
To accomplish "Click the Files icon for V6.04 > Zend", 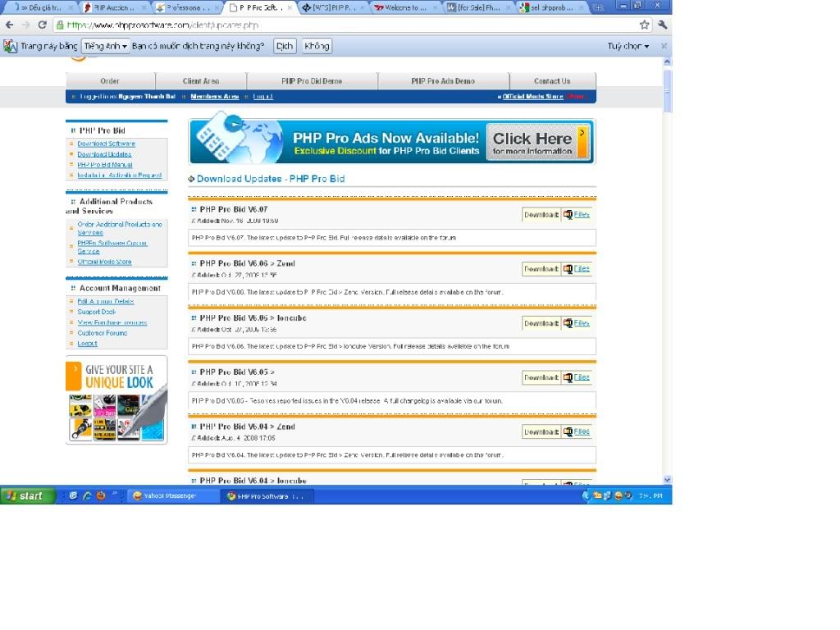I will 568,431.
